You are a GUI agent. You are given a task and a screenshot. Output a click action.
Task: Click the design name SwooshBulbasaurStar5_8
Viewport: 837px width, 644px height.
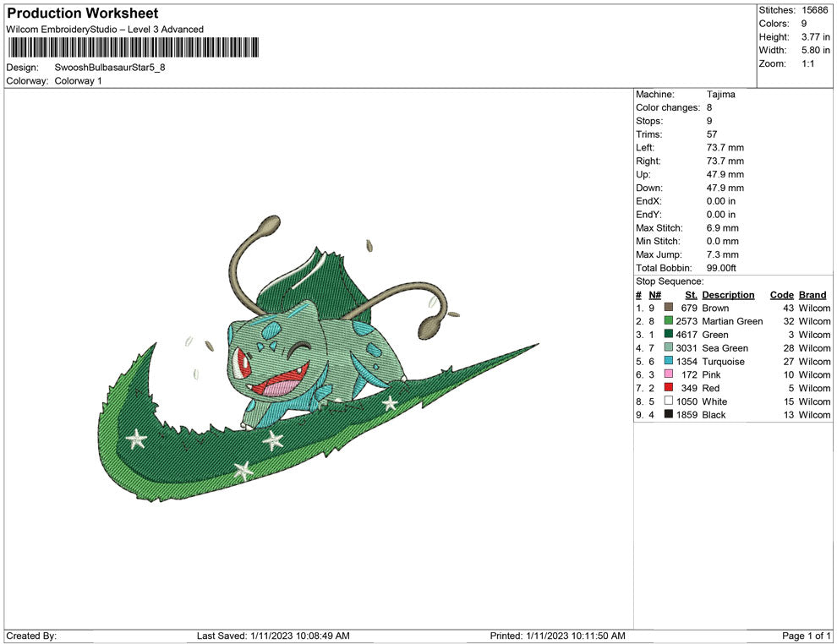[x=110, y=68]
